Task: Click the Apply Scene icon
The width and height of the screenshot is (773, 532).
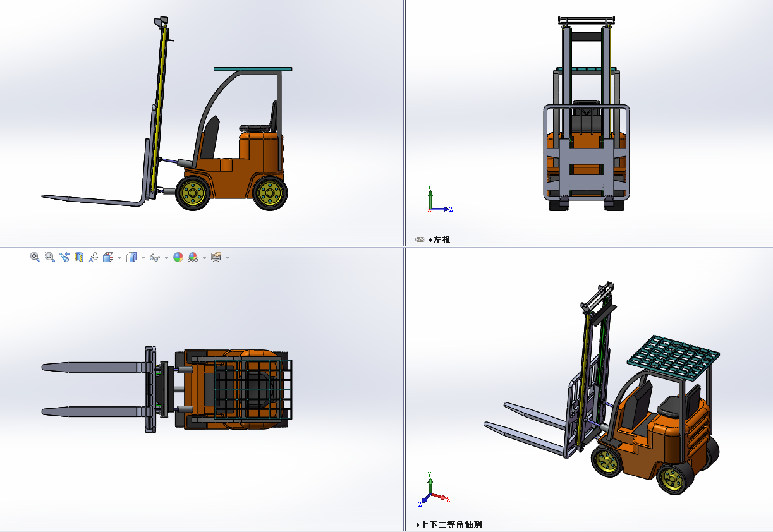Action: coord(193,257)
